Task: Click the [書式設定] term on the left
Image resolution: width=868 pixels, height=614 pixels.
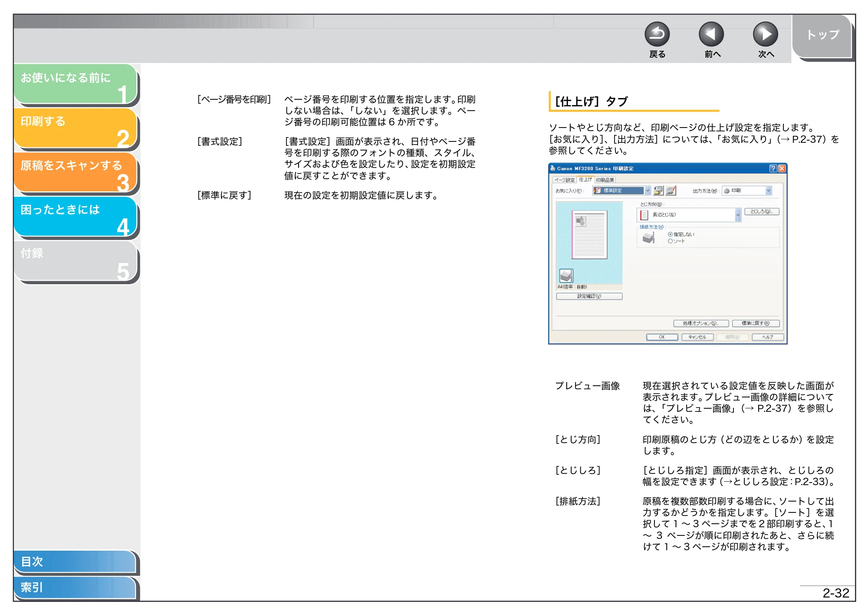Action: point(220,141)
